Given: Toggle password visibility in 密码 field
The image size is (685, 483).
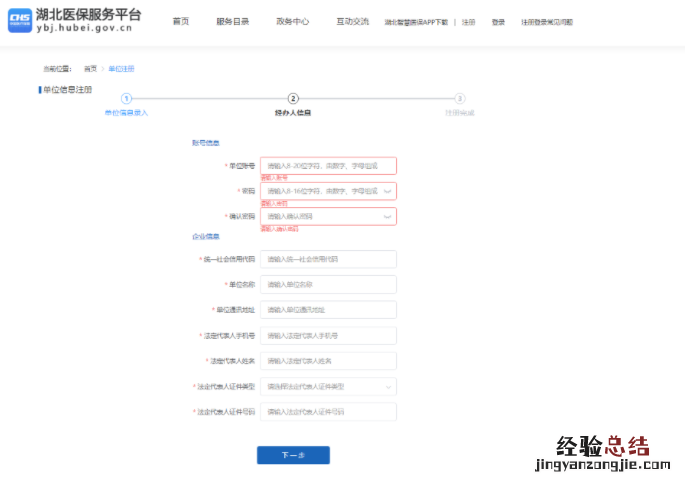Looking at the screenshot, I should coord(387,191).
